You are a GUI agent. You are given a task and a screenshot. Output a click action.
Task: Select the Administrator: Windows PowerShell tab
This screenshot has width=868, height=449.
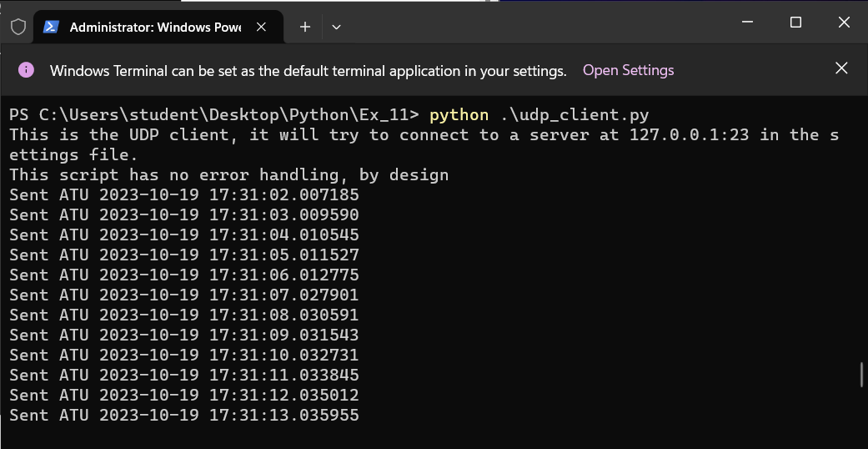(154, 27)
